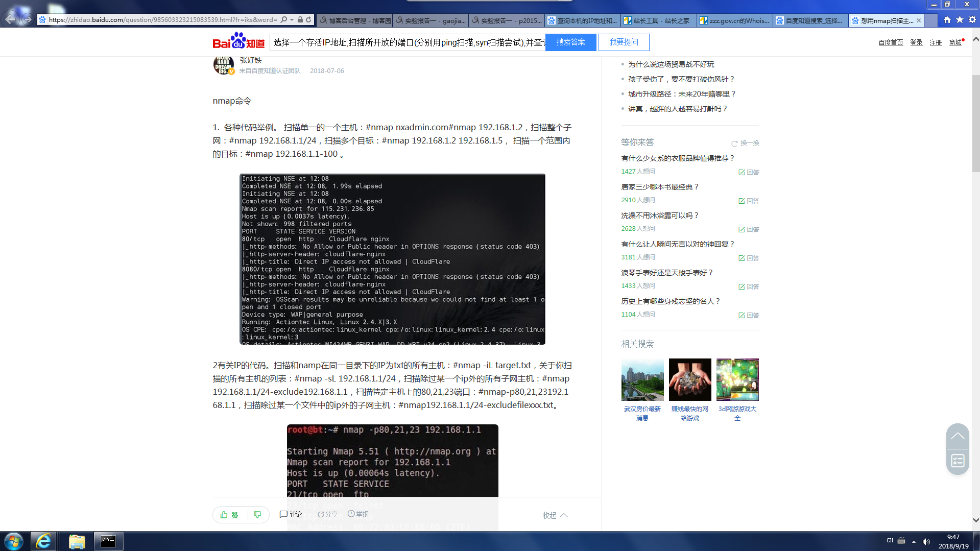Click the floating task-list icon below back-to-top
This screenshot has height=551, width=980.
tap(958, 461)
